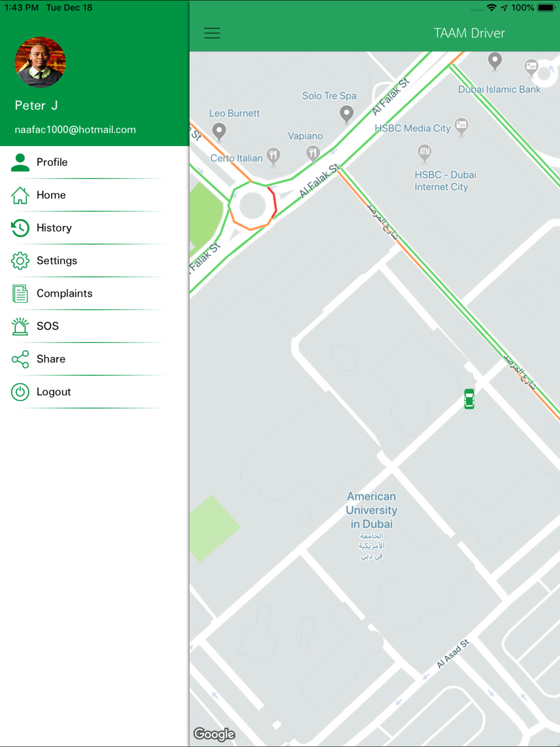Viewport: 560px width, 747px height.
Task: Open the History menu entry
Action: coord(95,228)
